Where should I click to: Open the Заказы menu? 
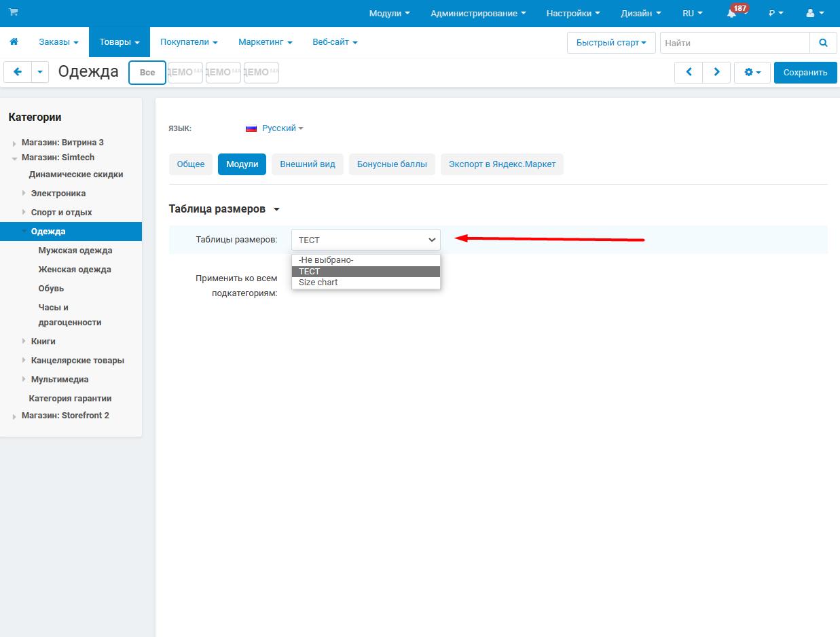click(x=58, y=42)
